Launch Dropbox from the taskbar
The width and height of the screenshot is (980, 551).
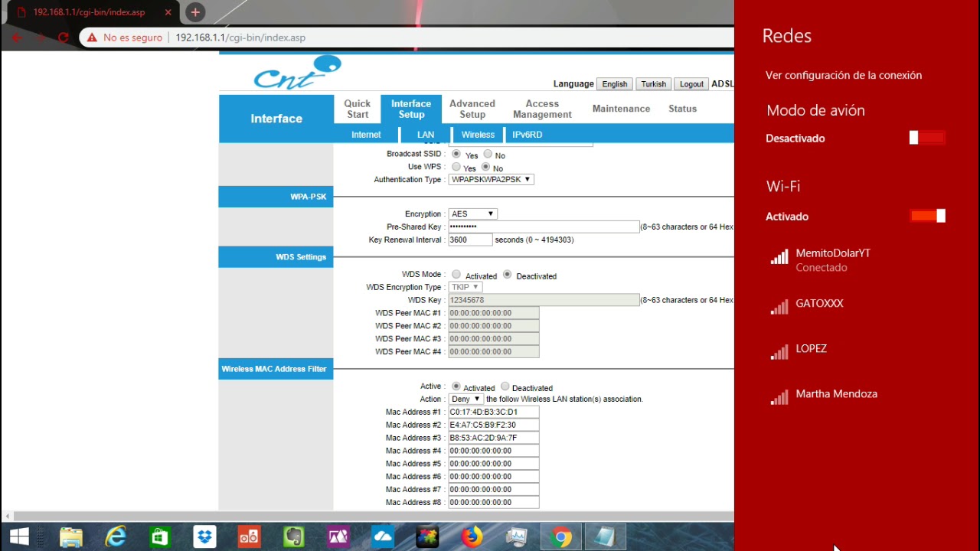pos(204,536)
